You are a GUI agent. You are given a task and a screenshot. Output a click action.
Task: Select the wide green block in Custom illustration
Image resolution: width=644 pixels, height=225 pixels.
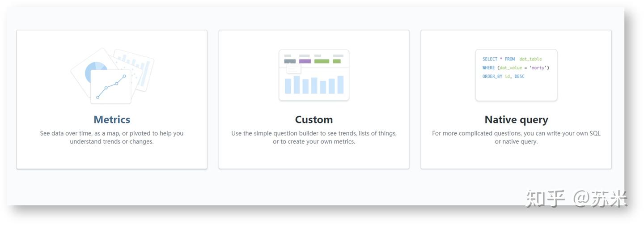point(322,61)
